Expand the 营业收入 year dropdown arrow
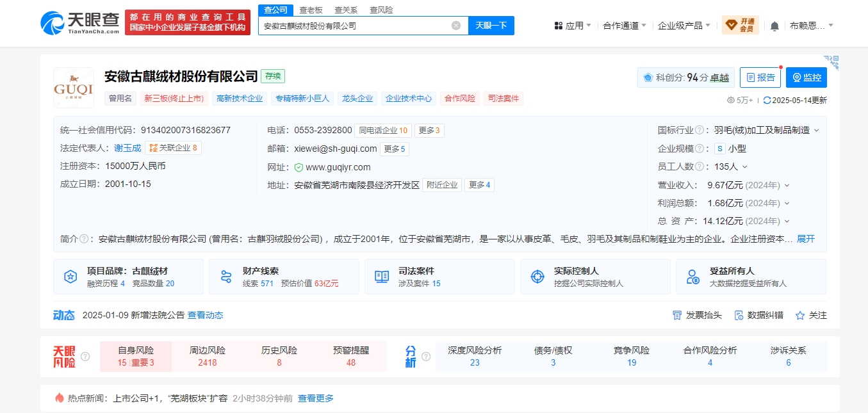 [787, 185]
